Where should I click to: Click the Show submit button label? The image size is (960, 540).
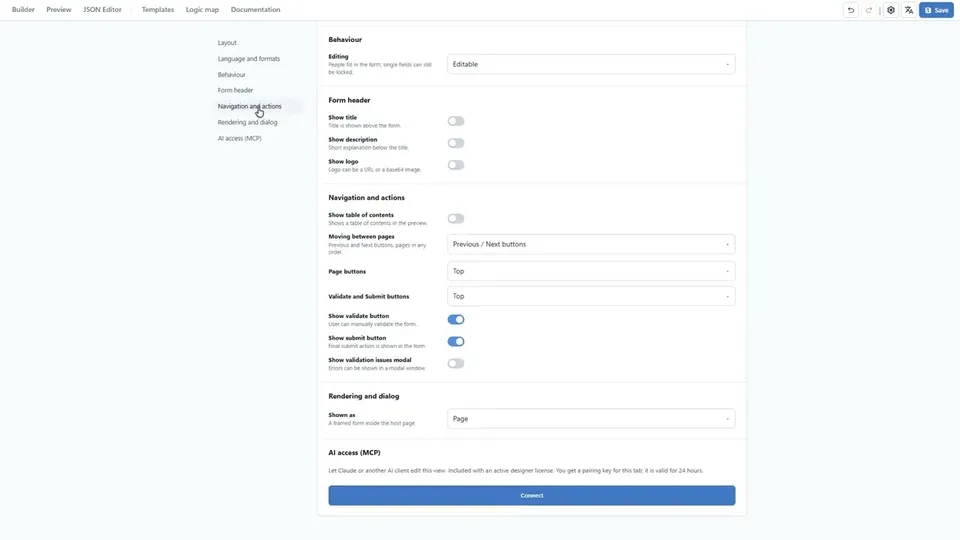(357, 338)
